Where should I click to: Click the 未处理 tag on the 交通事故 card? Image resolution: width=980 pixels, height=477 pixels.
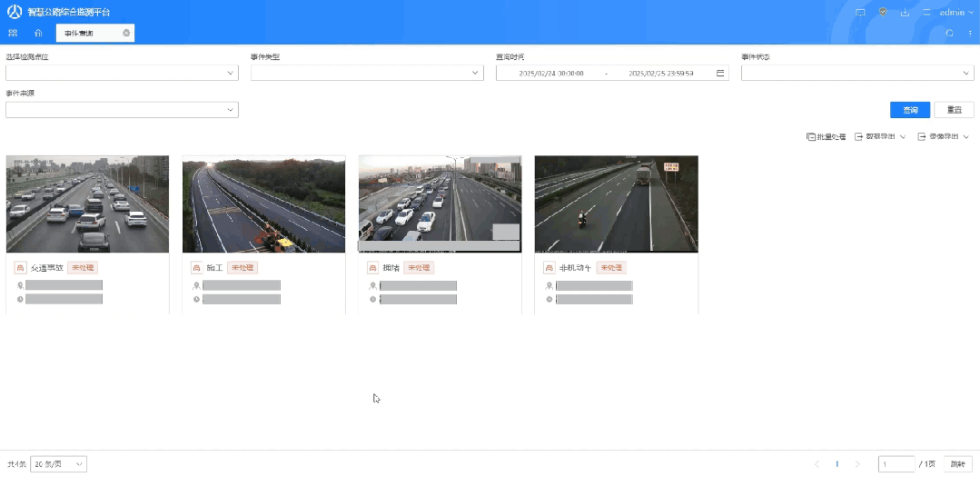[83, 267]
